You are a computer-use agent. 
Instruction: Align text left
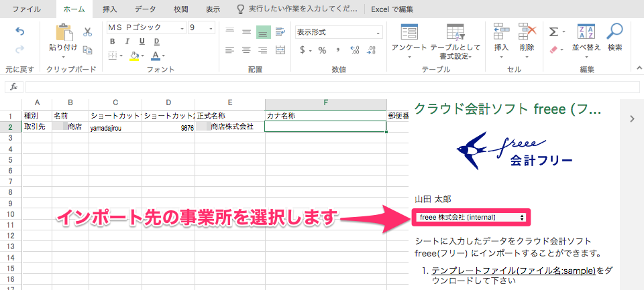230,50
